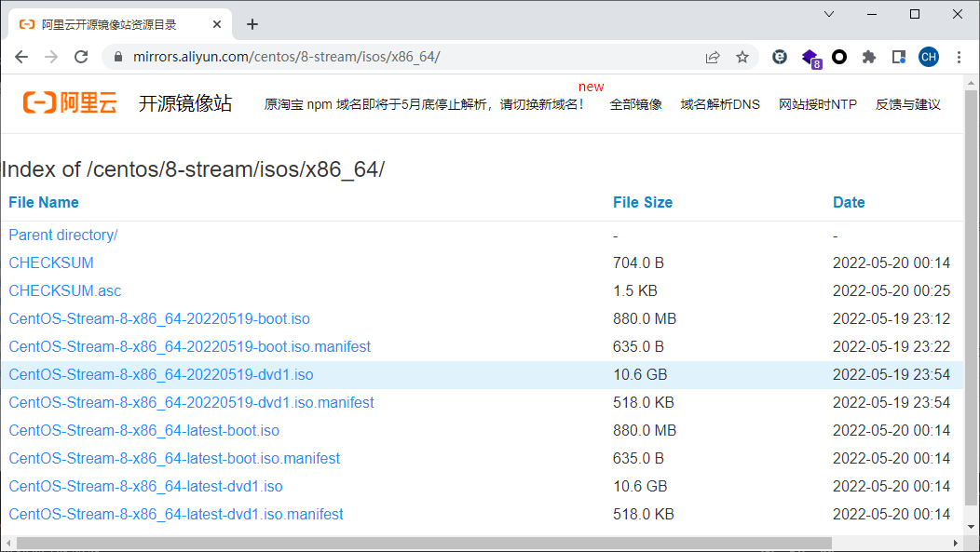Click the vertical scrollbar thumb

click(971, 297)
